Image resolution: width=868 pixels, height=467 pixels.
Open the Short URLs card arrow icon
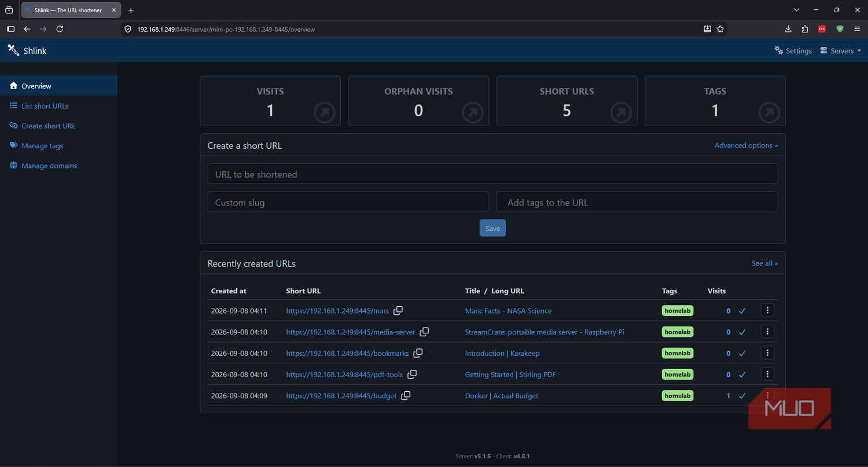(x=621, y=112)
